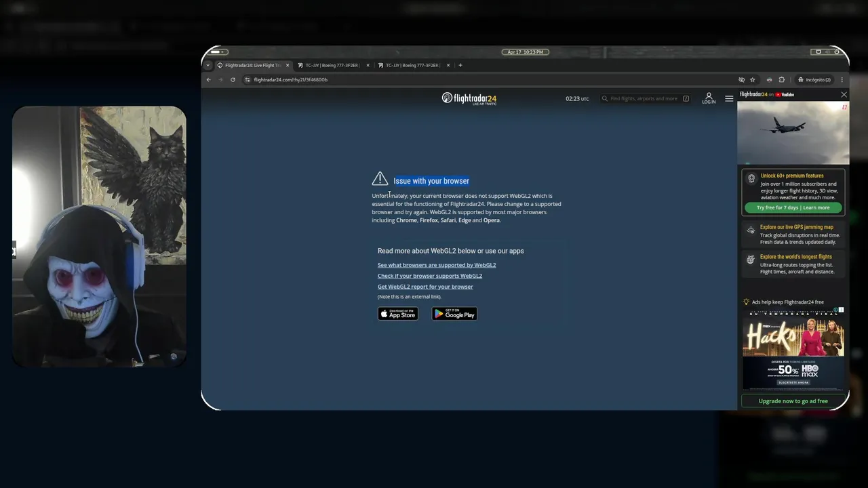Open the site information icon in address bar
Image resolution: width=868 pixels, height=488 pixels.
pos(248,79)
